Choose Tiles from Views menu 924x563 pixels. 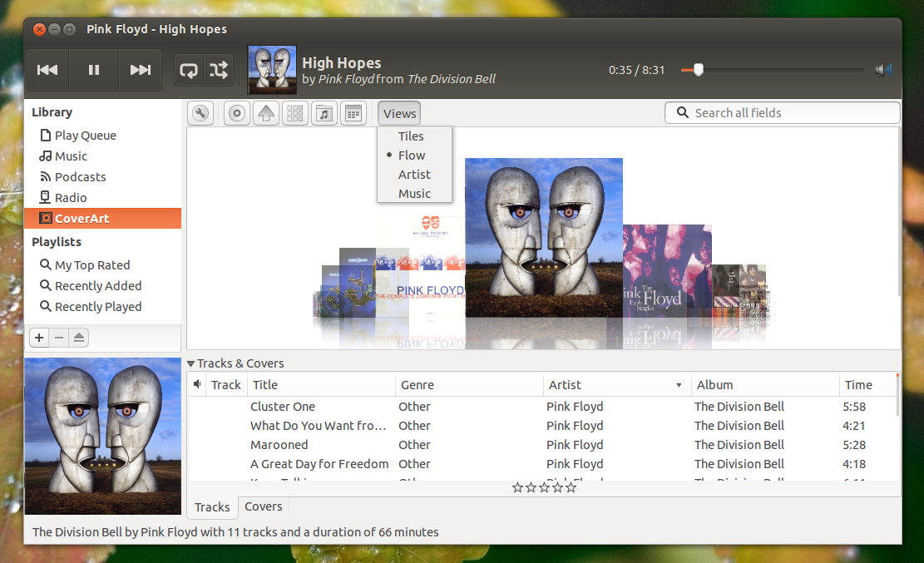pos(414,136)
